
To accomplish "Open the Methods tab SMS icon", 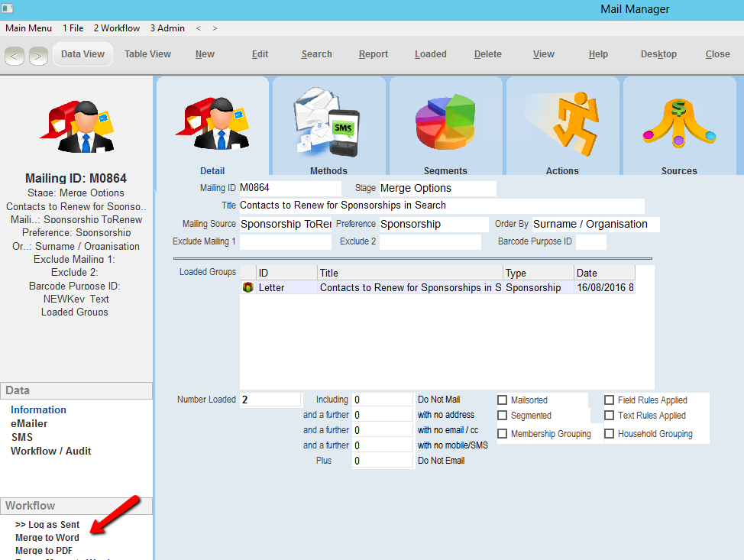I will coord(328,122).
